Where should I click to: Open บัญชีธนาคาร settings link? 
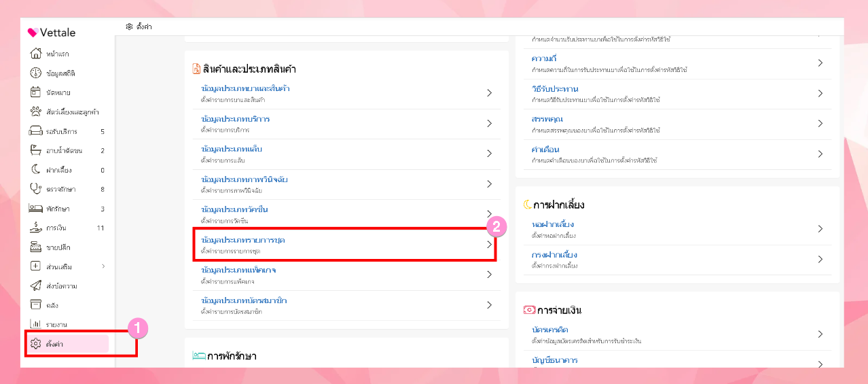click(x=555, y=360)
